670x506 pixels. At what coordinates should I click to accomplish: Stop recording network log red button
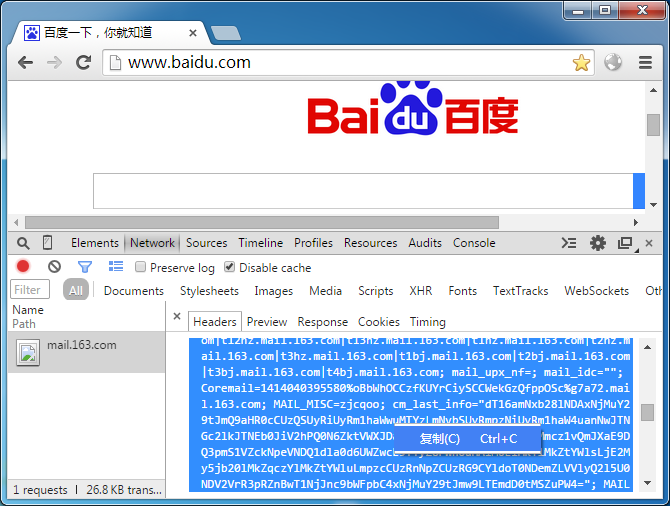(23, 266)
